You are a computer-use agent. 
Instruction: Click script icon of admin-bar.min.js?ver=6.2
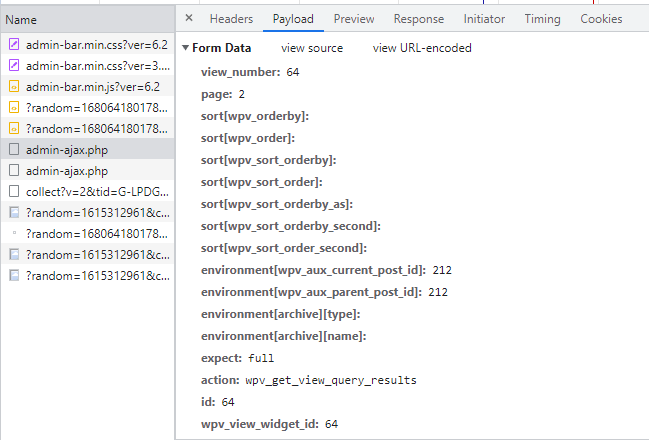tap(14, 86)
